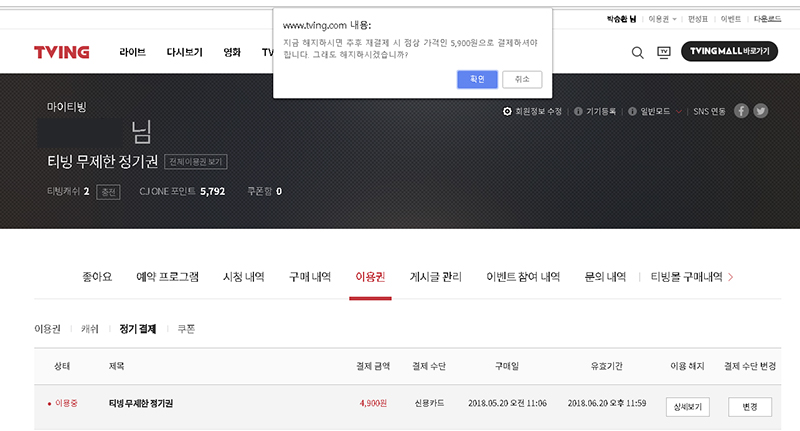The width and height of the screenshot is (800, 431).
Task: Open the 다시보기 menu
Action: pyautogui.click(x=185, y=52)
